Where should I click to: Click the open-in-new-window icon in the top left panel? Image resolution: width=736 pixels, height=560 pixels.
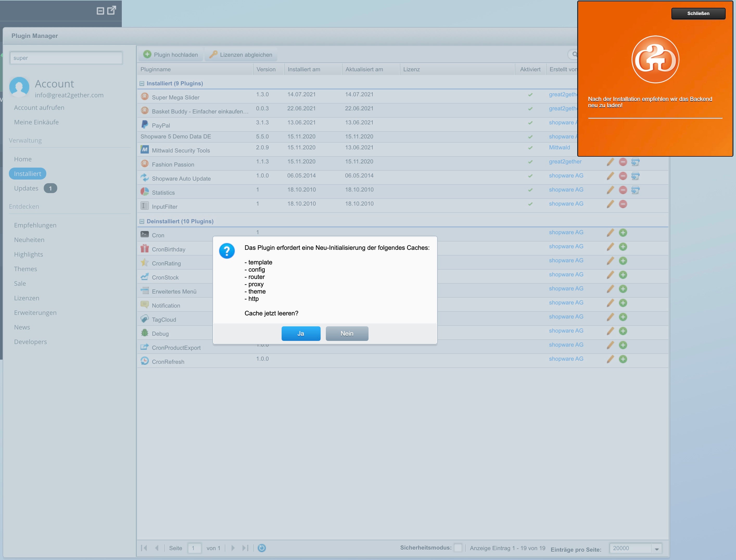[x=112, y=10]
